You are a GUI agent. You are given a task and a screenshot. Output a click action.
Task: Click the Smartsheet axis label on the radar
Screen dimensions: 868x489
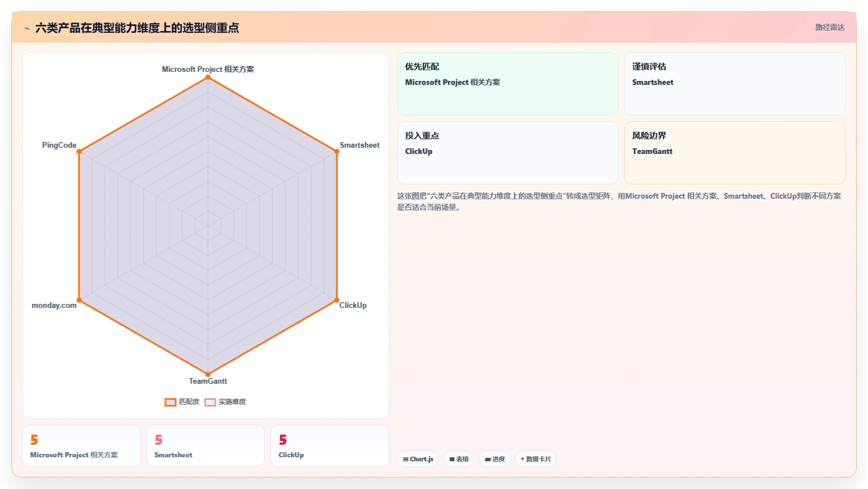359,145
